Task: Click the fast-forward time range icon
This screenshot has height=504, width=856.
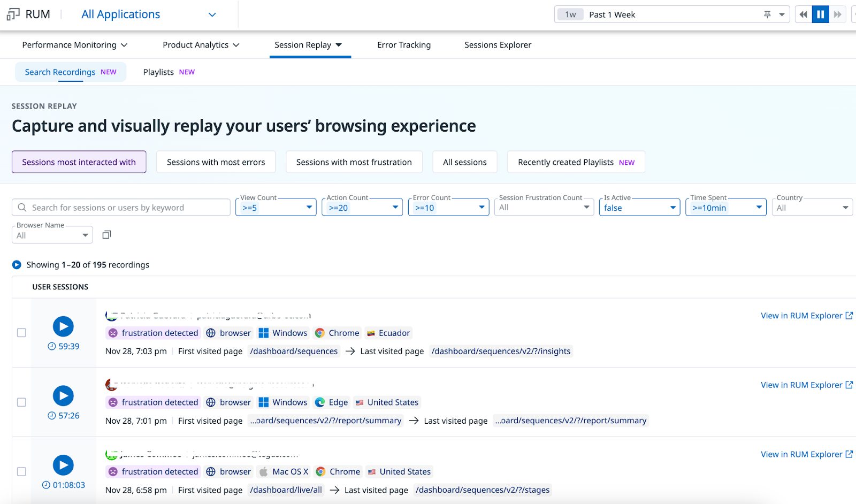Action: 838,14
